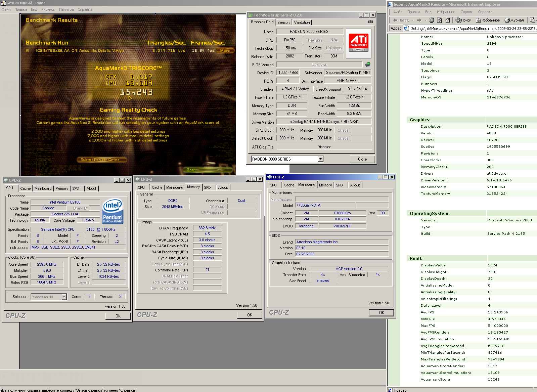Open the Back button history dropdown arrow in IE
The image size is (537, 392).
[x=413, y=20]
